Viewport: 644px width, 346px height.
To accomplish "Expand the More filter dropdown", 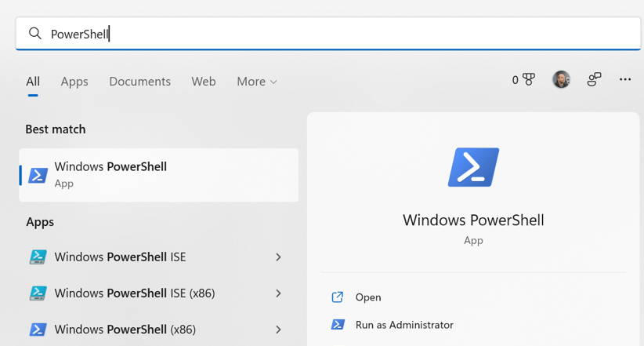I will pyautogui.click(x=257, y=82).
